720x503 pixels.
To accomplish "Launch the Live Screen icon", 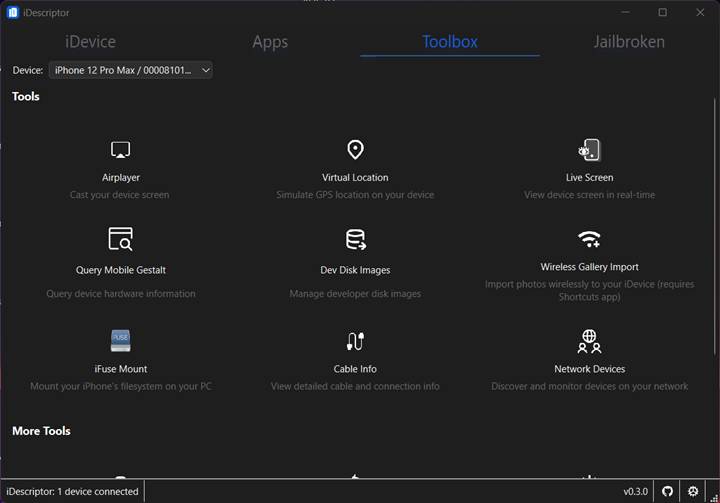I will pyautogui.click(x=589, y=149).
